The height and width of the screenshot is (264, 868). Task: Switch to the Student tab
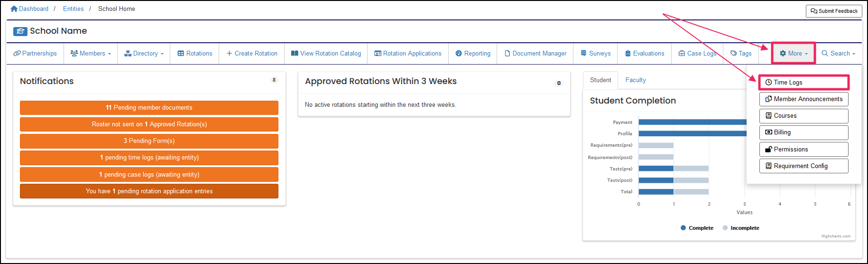coord(600,80)
